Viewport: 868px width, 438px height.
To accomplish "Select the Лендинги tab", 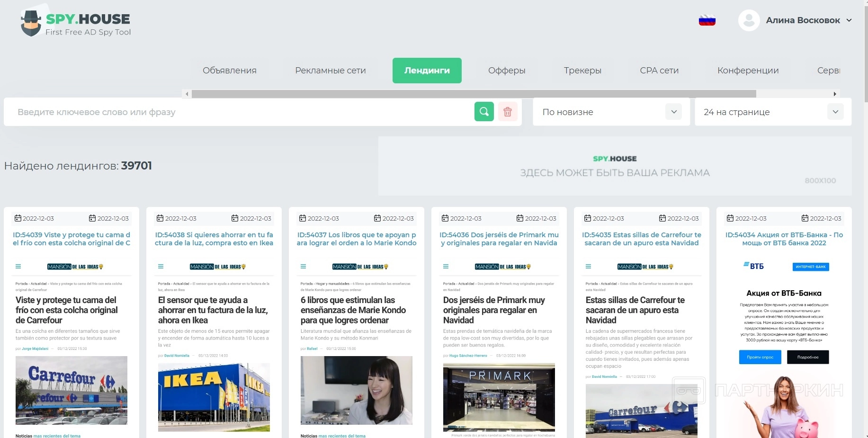I will click(427, 71).
